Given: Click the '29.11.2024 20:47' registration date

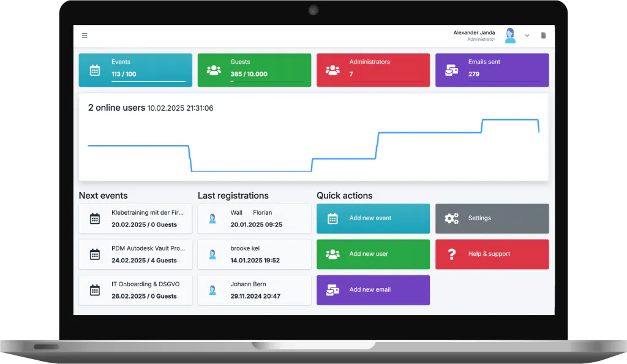Looking at the screenshot, I should point(255,296).
